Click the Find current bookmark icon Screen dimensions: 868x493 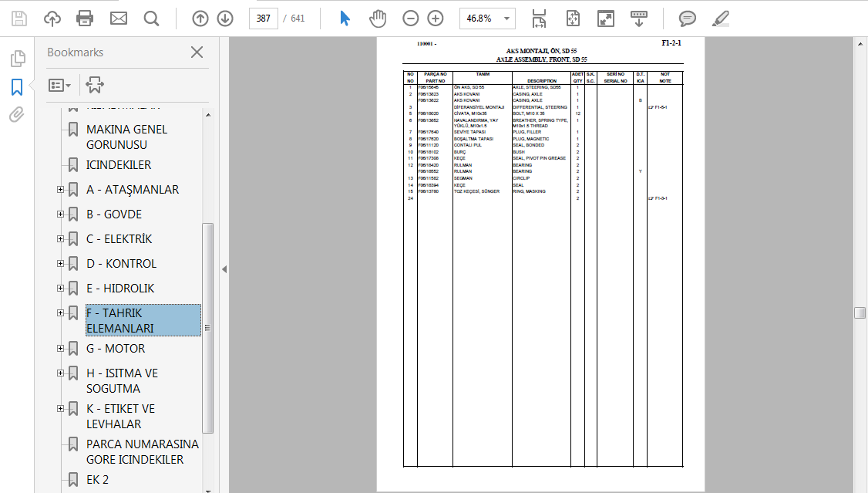pos(95,85)
